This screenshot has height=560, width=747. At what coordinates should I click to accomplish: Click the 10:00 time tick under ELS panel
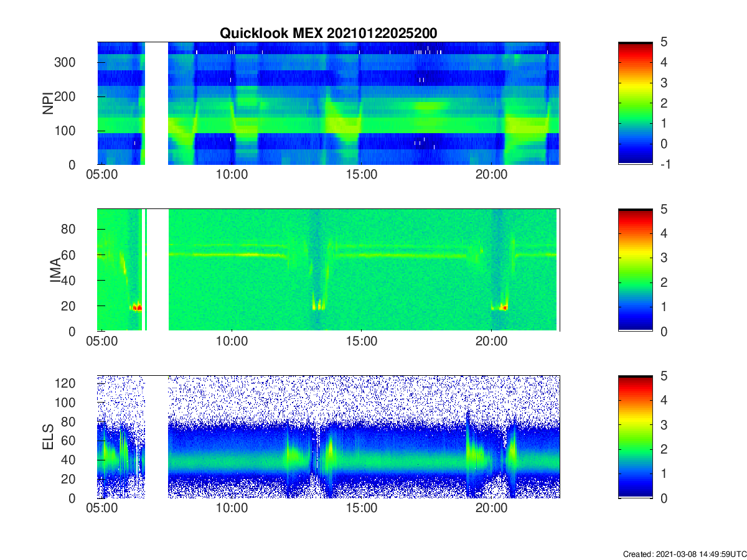coord(232,509)
